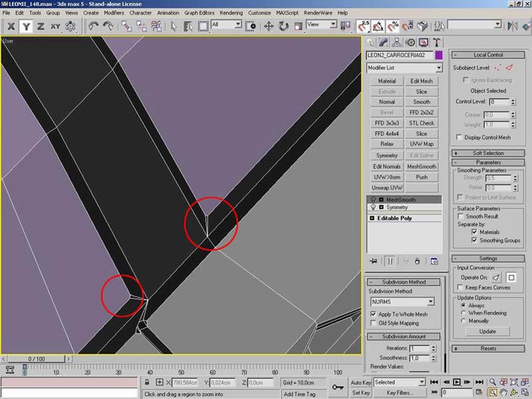Open the Rendering menu
Image resolution: width=532 pixels, height=399 pixels.
[231, 13]
